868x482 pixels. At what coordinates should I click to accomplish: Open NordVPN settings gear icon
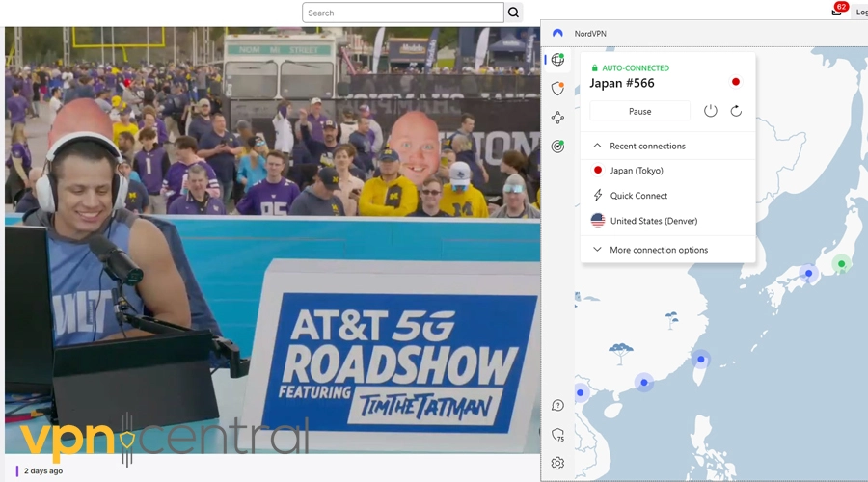point(557,463)
